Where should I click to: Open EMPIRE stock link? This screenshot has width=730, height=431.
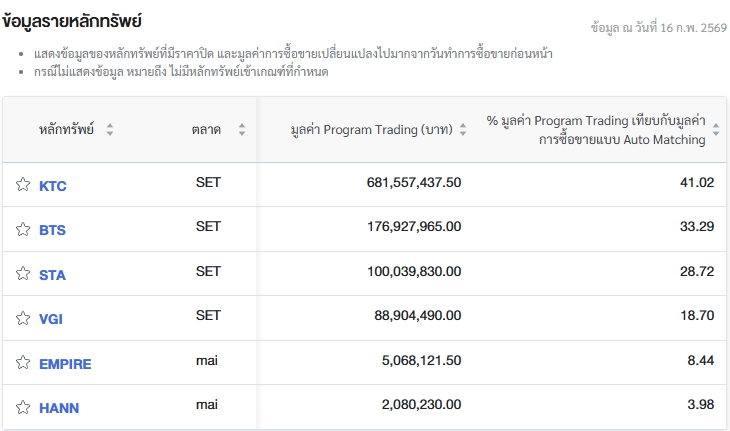(x=65, y=364)
